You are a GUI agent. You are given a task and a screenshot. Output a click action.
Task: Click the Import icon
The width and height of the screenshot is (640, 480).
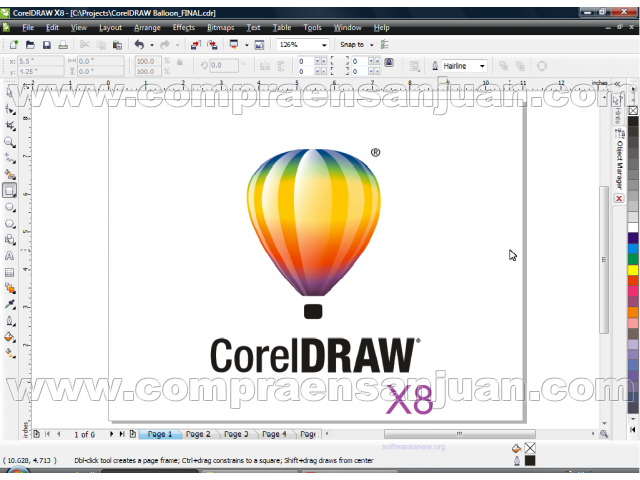196,44
